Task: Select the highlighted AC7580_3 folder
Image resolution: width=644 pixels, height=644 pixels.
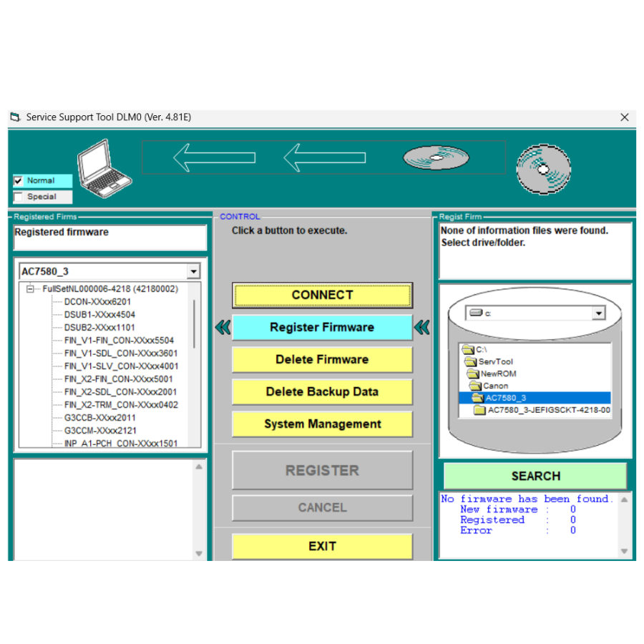Action: [535, 398]
